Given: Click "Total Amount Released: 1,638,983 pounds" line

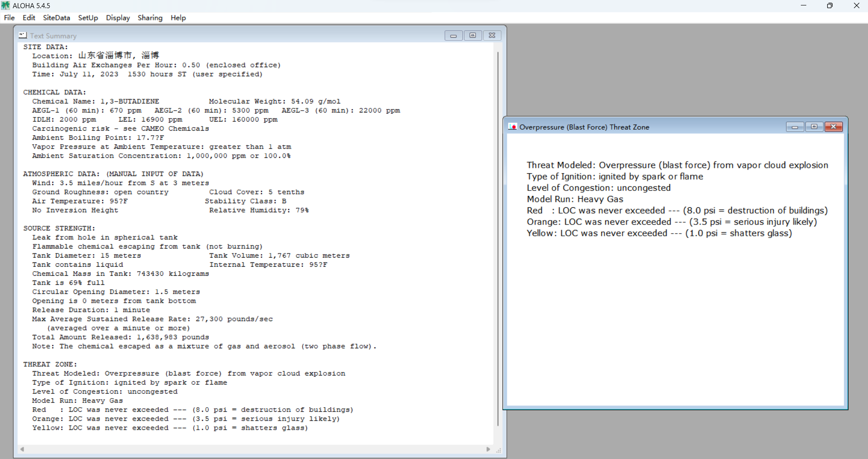Looking at the screenshot, I should (x=121, y=337).
